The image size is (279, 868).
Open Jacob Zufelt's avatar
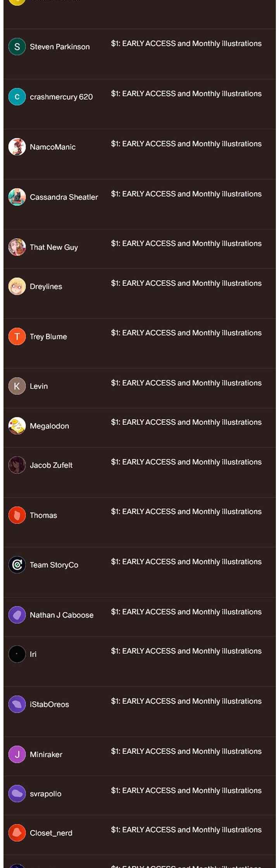click(17, 465)
